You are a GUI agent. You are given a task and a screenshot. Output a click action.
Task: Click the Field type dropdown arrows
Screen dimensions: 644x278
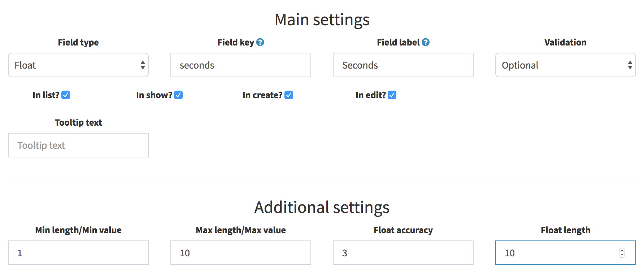point(143,65)
